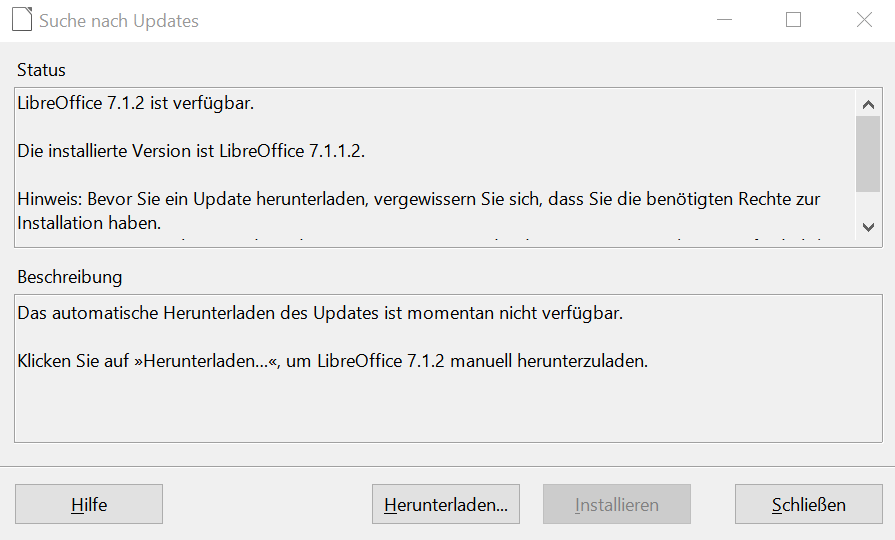Dismiss the dialog via Schließen
The height and width of the screenshot is (540, 895).
click(x=809, y=504)
